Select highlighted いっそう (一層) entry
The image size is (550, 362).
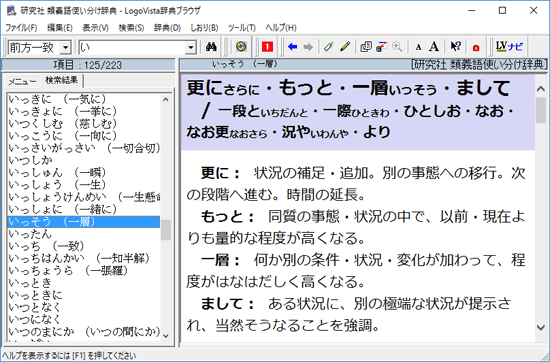pyautogui.click(x=84, y=222)
